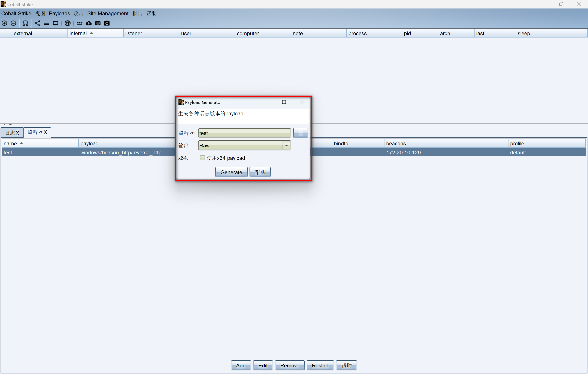The height and width of the screenshot is (374, 588).
Task: Open listener chooser with ... button
Action: (300, 133)
